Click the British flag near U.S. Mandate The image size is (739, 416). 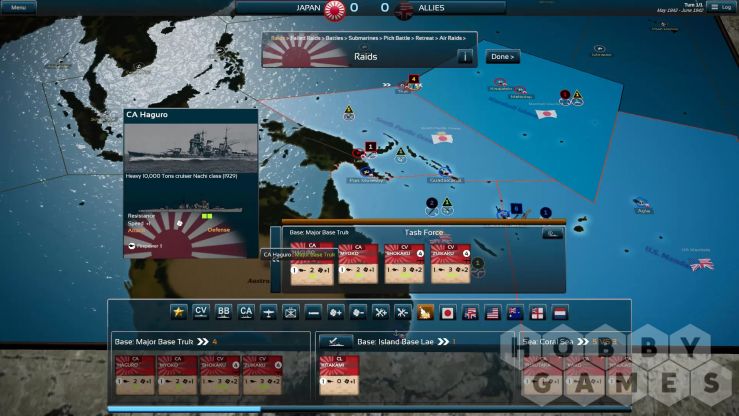pyautogui.click(x=702, y=265)
